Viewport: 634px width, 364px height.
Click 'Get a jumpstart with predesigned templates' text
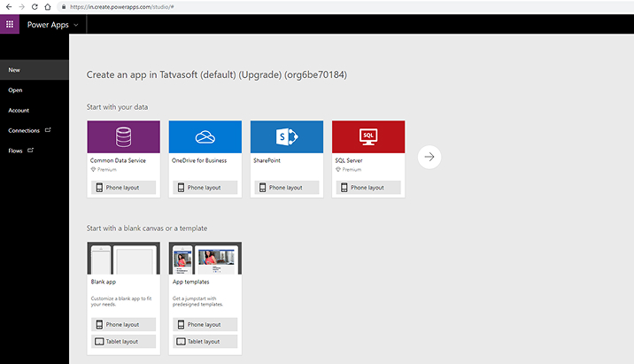click(x=197, y=301)
